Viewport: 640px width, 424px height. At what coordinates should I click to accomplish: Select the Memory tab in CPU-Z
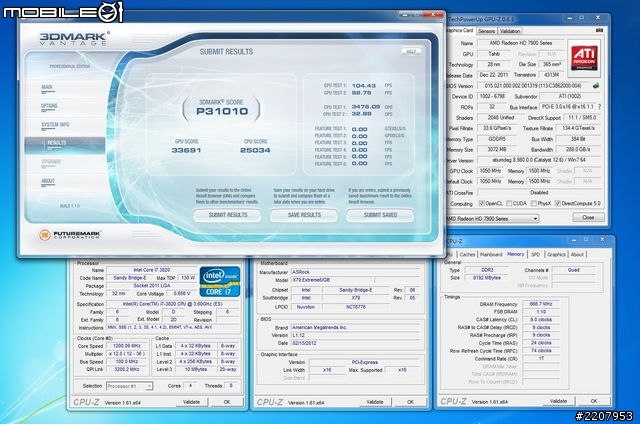[516, 254]
